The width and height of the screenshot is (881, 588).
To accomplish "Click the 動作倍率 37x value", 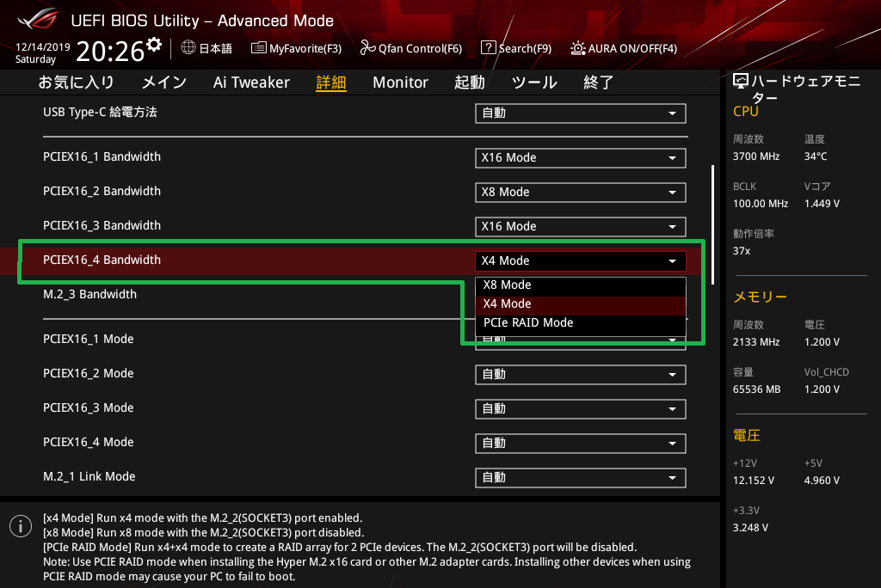I will 741,250.
